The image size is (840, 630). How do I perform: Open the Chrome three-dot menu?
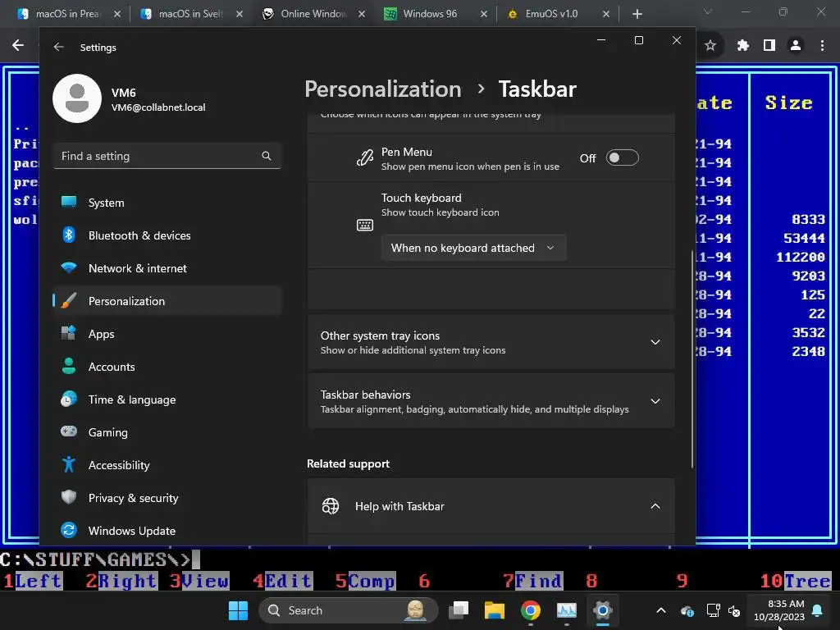(x=822, y=46)
